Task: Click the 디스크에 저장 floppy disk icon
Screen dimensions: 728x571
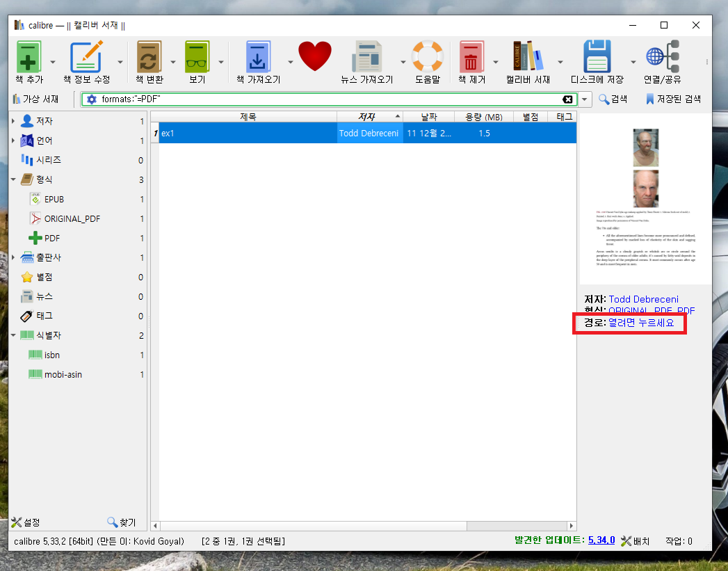Action: point(597,56)
